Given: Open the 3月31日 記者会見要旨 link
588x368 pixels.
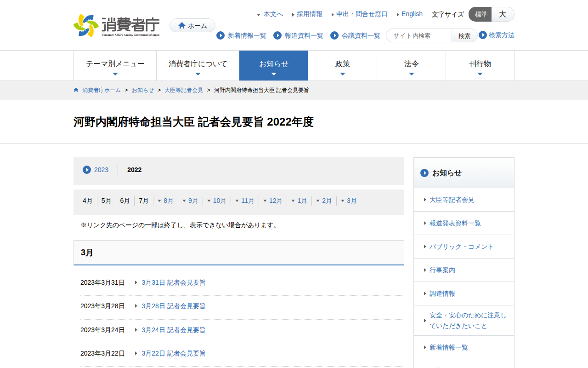Looking at the screenshot, I should (173, 282).
